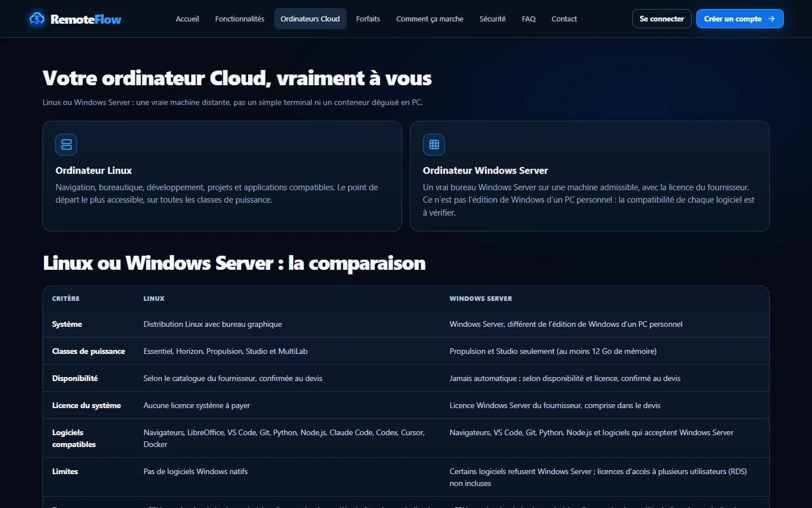Click the Se connecter button
This screenshot has width=812, height=508.
tap(662, 19)
